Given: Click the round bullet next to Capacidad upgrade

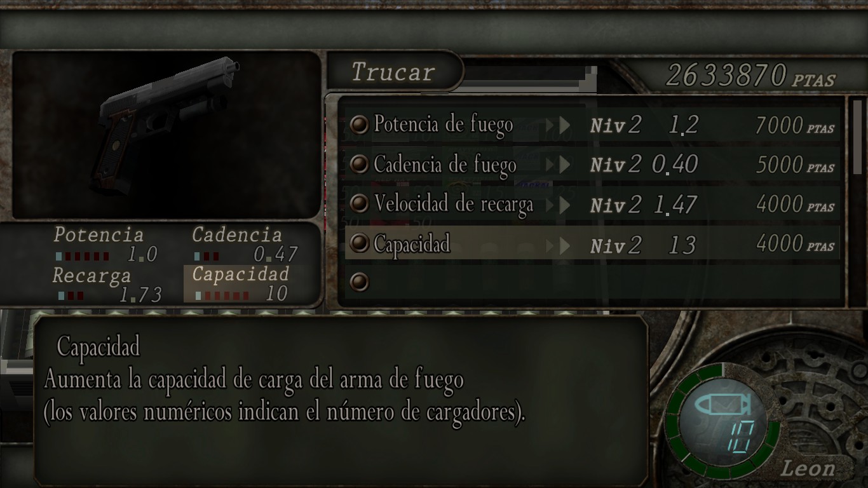Looking at the screenshot, I should click(360, 243).
